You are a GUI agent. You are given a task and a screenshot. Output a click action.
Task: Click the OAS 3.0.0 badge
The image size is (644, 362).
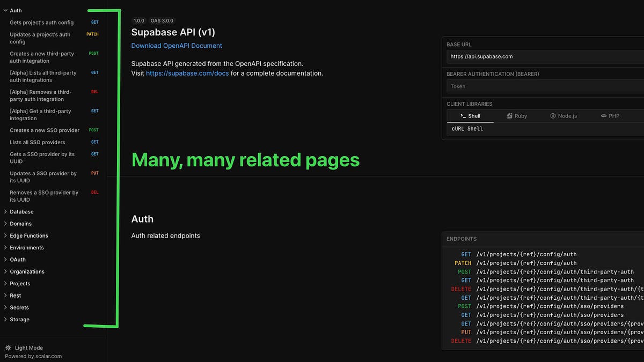click(x=162, y=21)
